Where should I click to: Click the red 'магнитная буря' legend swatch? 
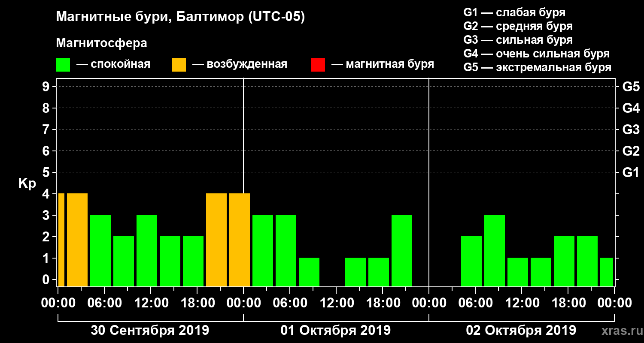click(318, 65)
